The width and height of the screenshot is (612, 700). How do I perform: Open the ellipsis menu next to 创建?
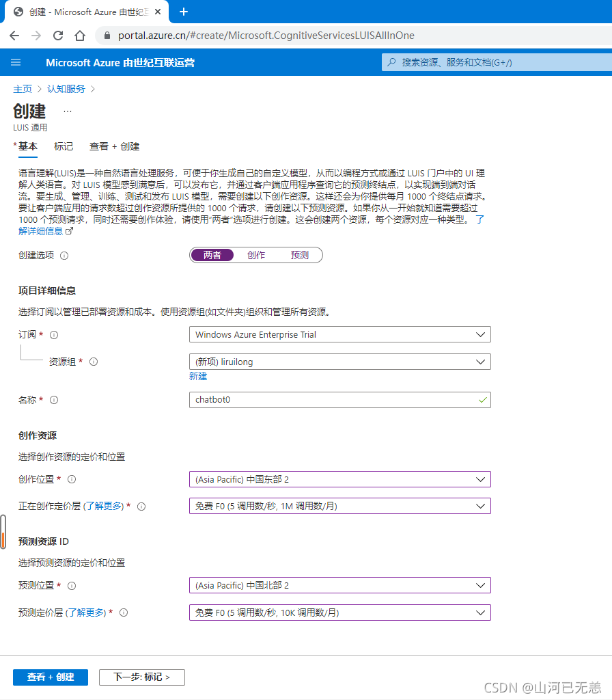click(x=68, y=111)
